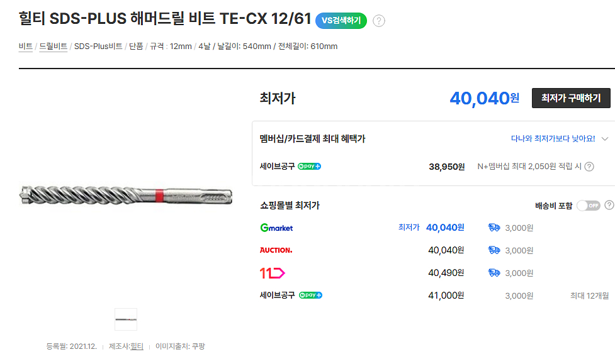Click delivery truck icon in Auction row
Image resolution: width=615 pixels, height=364 pixels.
[494, 250]
